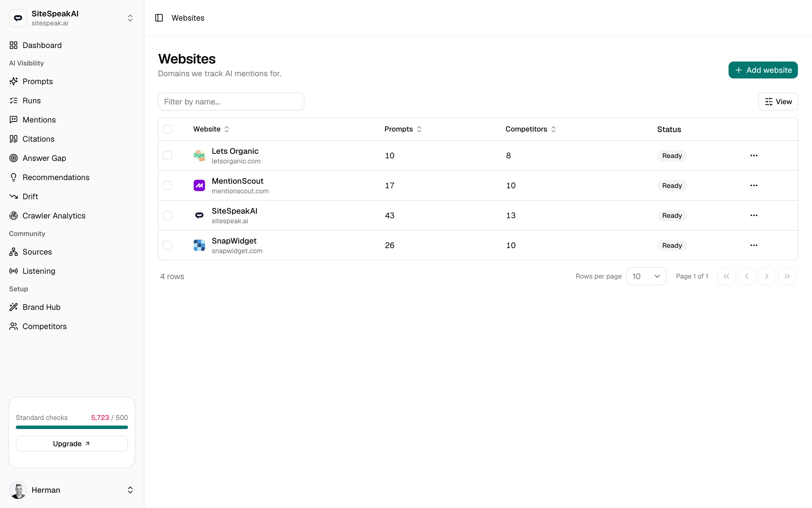Open Crawler Analytics
Image resolution: width=812 pixels, height=508 pixels.
72,216
